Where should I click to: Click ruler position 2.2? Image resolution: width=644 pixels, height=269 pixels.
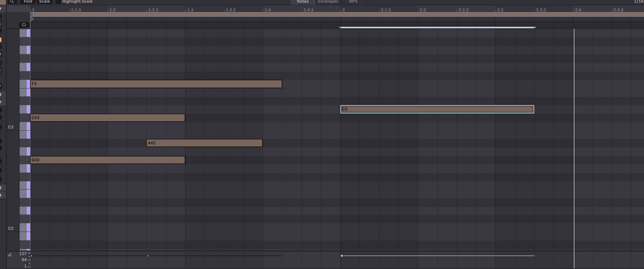tap(422, 10)
